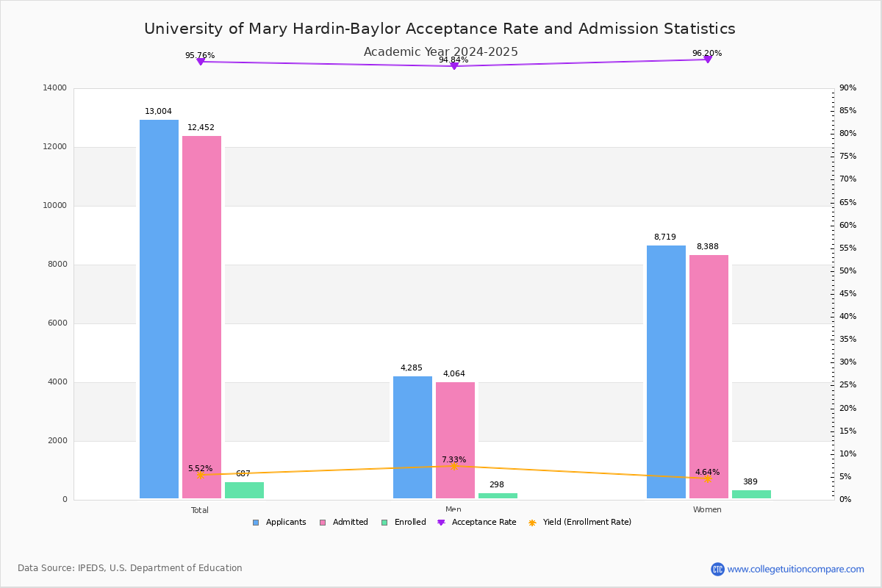Click the Women yield 4.64% star marker

pos(707,478)
